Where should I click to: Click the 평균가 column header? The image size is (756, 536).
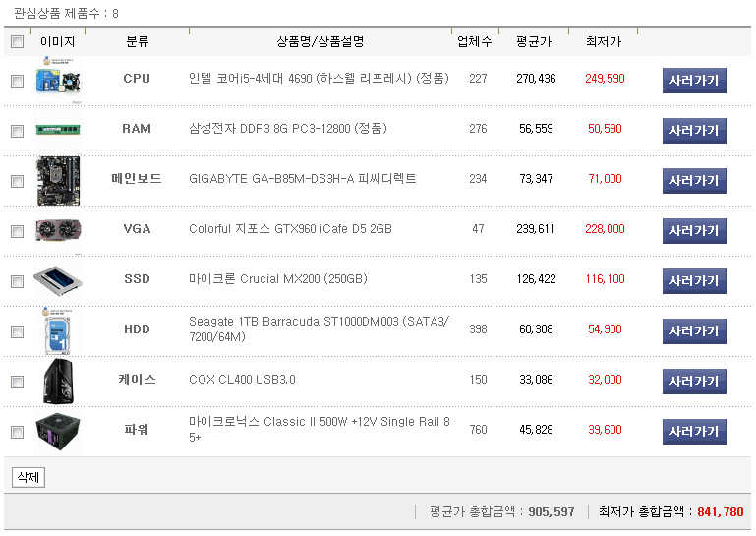(534, 41)
